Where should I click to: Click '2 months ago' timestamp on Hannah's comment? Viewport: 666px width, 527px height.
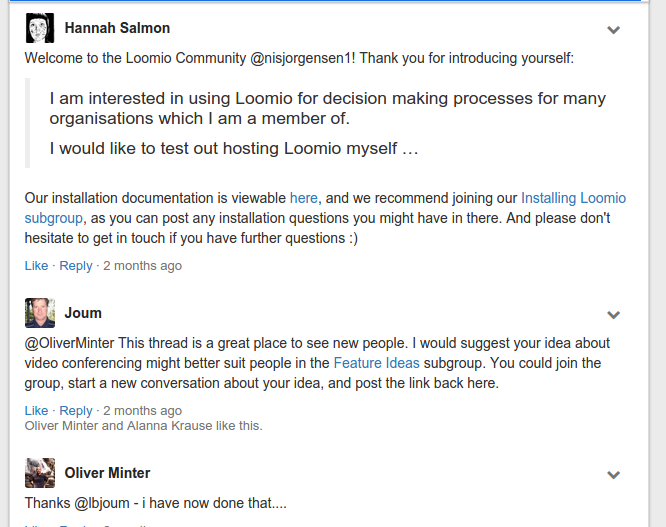[x=142, y=266]
